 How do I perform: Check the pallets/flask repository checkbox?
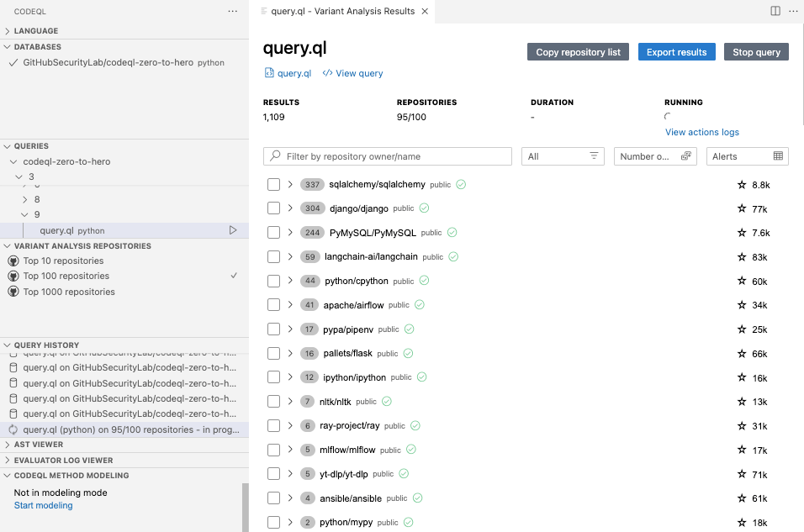point(273,353)
